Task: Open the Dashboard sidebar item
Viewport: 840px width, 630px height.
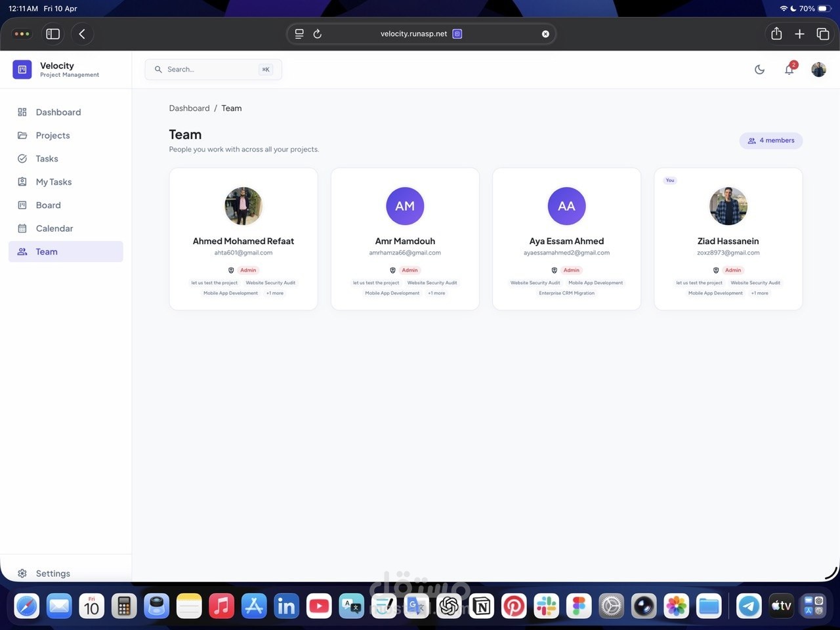Action: tap(66, 112)
